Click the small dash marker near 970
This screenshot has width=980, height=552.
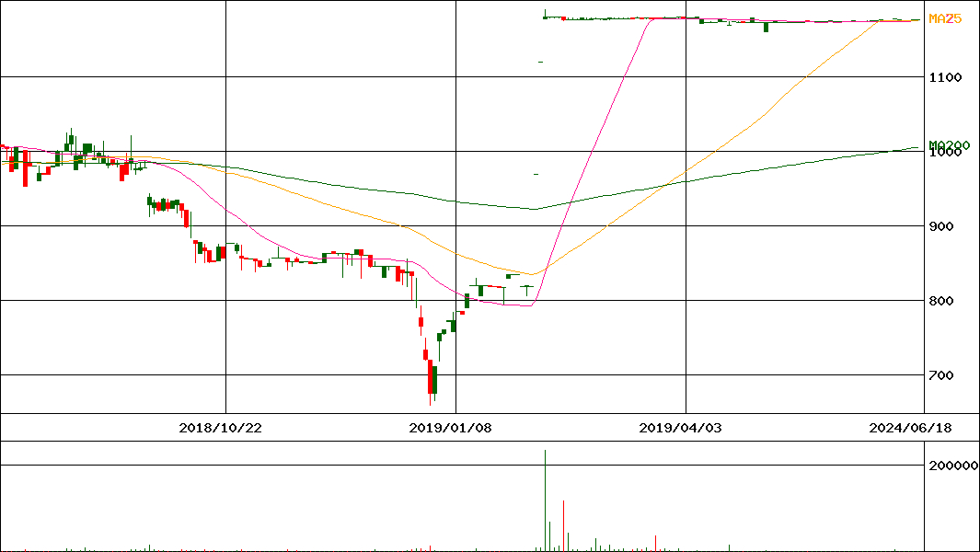(536, 174)
